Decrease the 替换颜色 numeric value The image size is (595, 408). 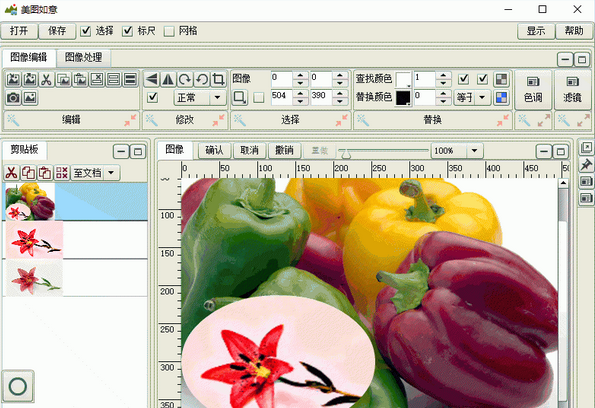click(x=443, y=101)
